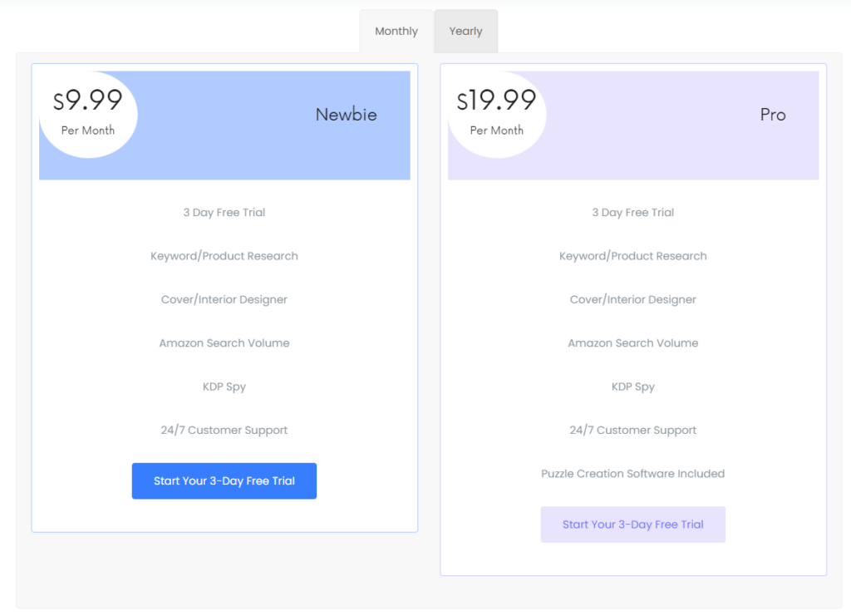The height and width of the screenshot is (616, 851).
Task: Select the Newbie plan header
Action: (x=346, y=115)
